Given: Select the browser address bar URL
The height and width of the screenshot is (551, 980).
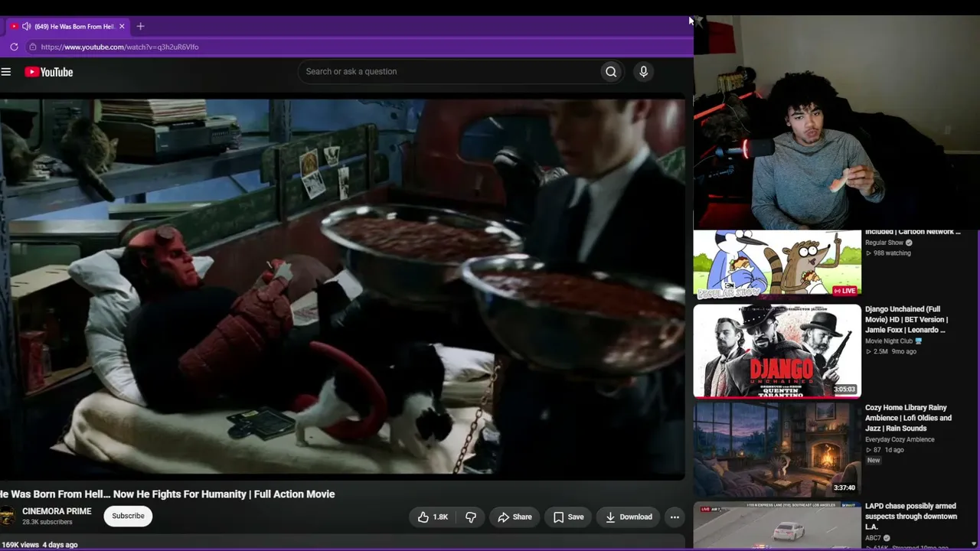Looking at the screenshot, I should tap(119, 47).
